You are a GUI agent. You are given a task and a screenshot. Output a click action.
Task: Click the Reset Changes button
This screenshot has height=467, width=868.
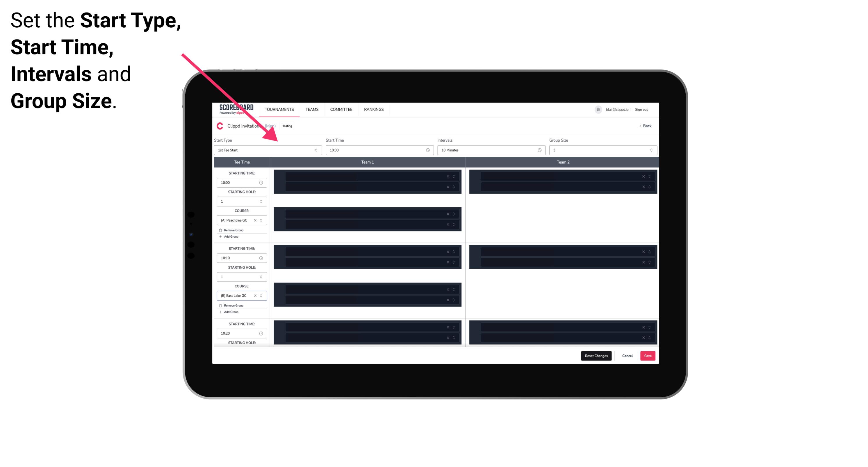point(596,355)
